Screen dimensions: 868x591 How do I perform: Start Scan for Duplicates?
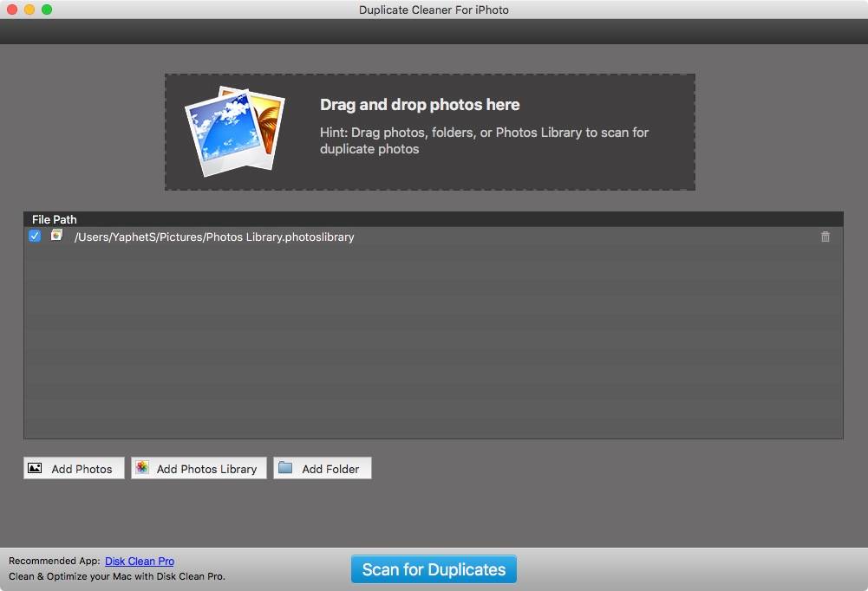(434, 569)
